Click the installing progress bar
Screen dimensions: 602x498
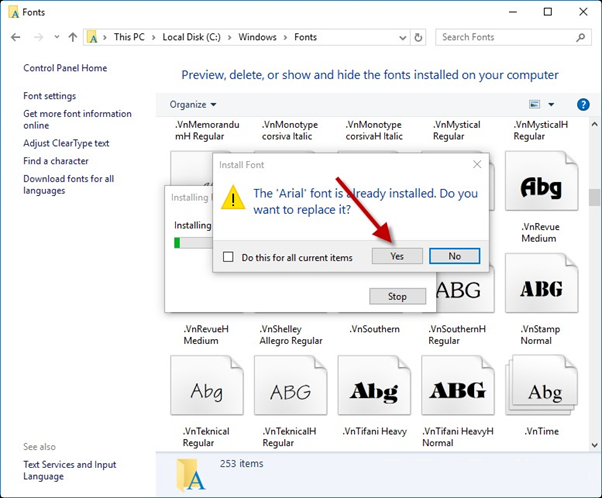(x=193, y=243)
